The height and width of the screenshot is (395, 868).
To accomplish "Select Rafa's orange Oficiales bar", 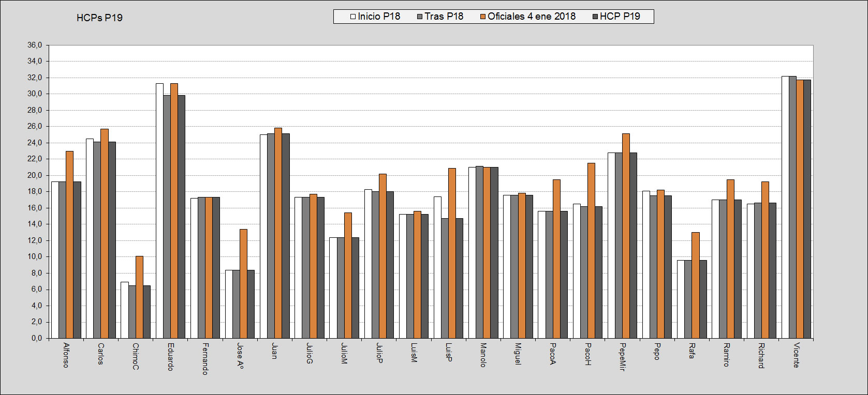I will tap(695, 285).
